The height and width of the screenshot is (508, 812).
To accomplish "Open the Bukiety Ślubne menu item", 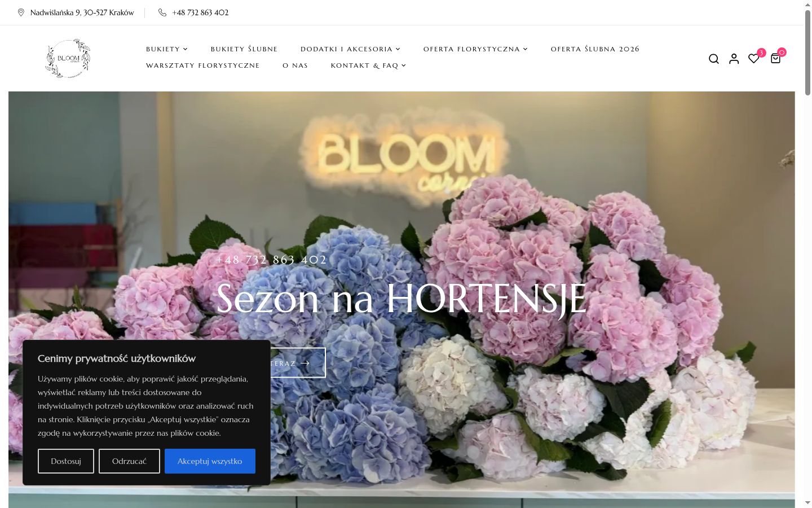I will tap(244, 49).
